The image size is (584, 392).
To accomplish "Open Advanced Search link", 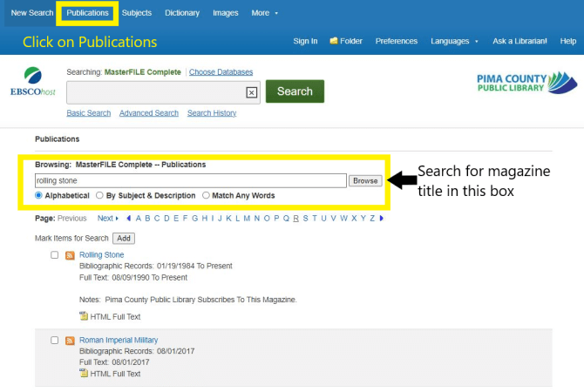I will click(x=149, y=112).
